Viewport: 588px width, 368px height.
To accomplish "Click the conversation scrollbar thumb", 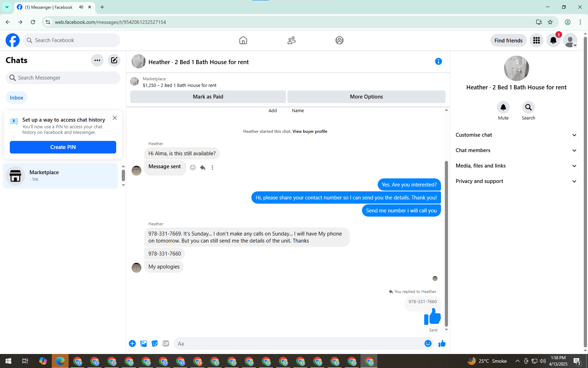I will coord(446,244).
